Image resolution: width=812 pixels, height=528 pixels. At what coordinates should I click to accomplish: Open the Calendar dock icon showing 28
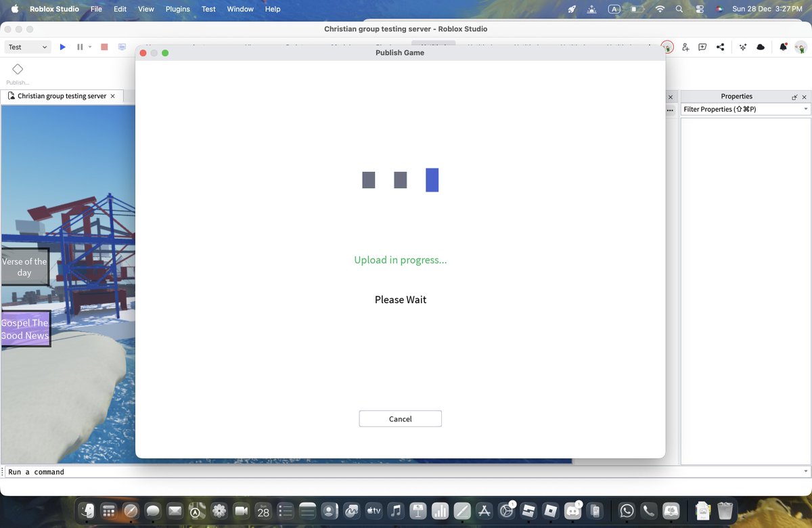pyautogui.click(x=263, y=511)
